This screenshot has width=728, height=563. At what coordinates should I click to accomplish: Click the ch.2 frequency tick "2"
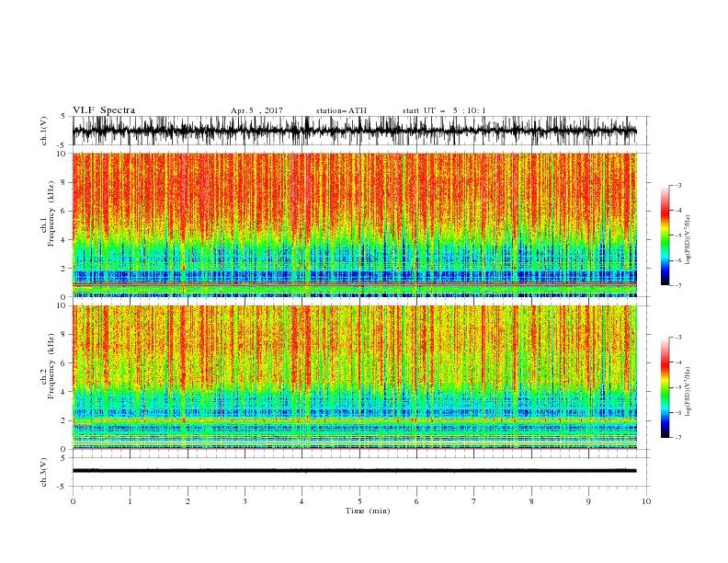[63, 420]
